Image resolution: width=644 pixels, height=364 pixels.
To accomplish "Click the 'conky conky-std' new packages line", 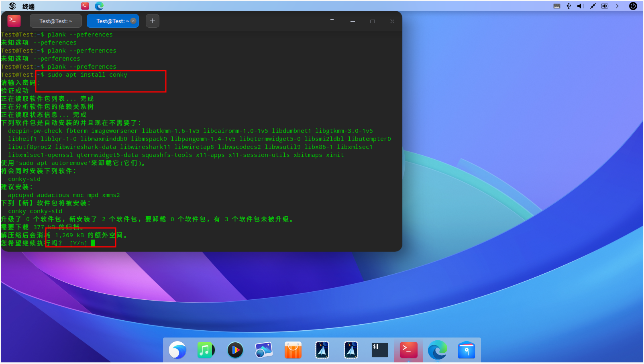I will coord(35,211).
